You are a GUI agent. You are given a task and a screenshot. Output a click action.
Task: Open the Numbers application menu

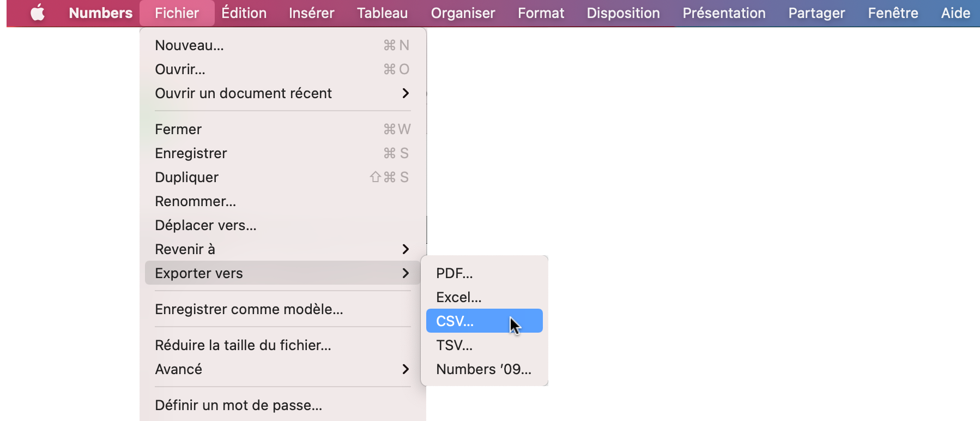point(100,13)
